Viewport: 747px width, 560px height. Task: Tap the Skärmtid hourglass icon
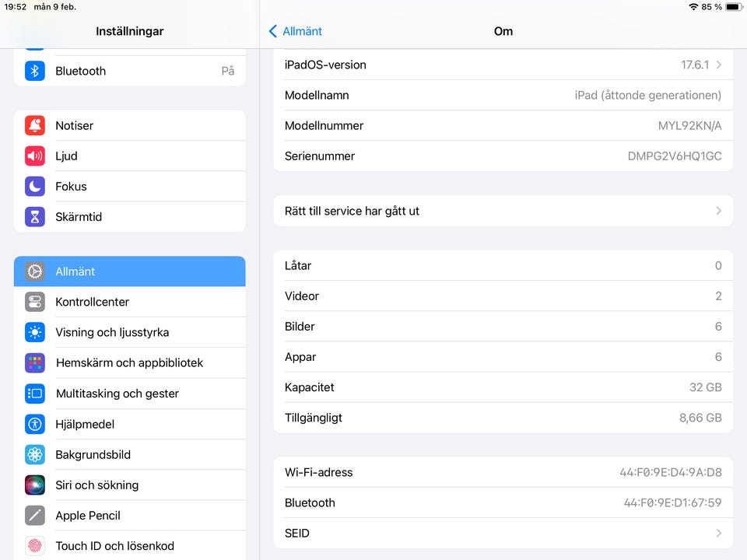point(34,217)
